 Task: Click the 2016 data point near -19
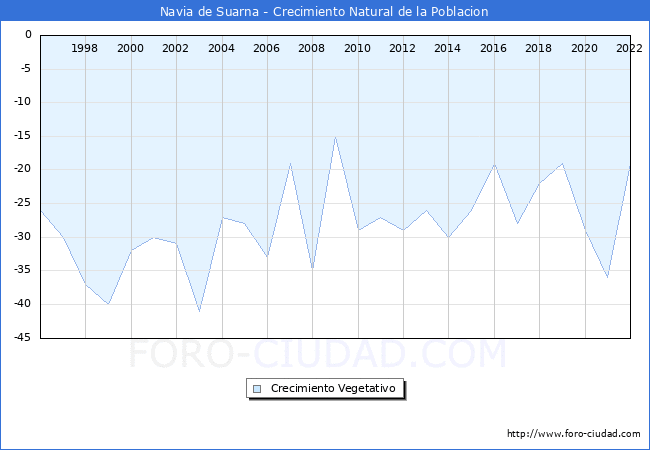pos(494,164)
